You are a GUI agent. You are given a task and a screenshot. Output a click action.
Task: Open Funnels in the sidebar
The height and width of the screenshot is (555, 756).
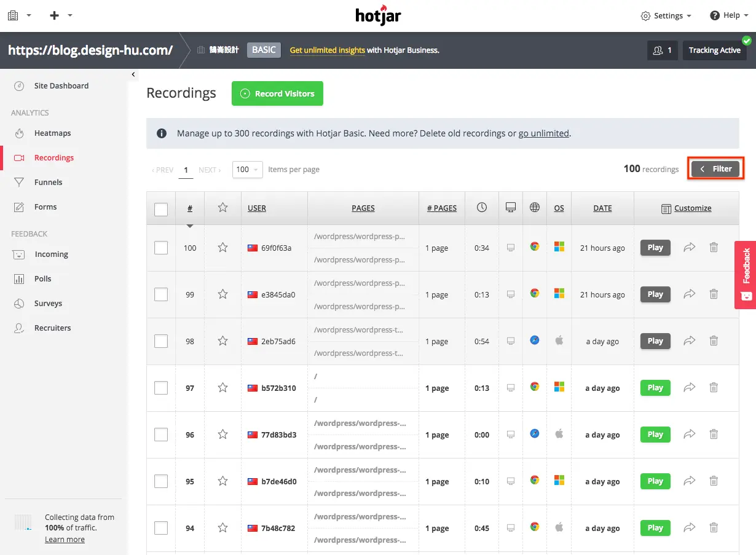(x=49, y=183)
